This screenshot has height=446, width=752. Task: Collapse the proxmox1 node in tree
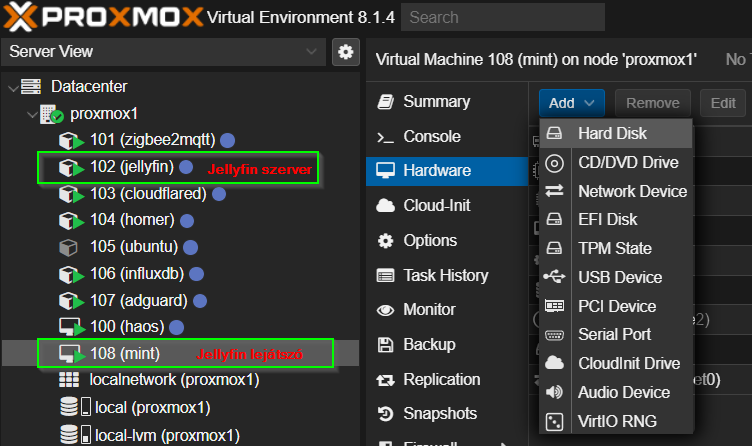[x=32, y=115]
